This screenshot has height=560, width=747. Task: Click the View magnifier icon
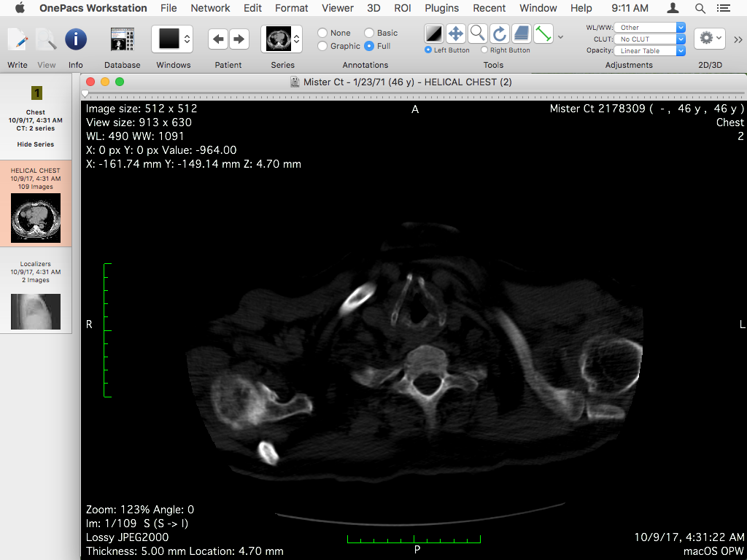(46, 40)
